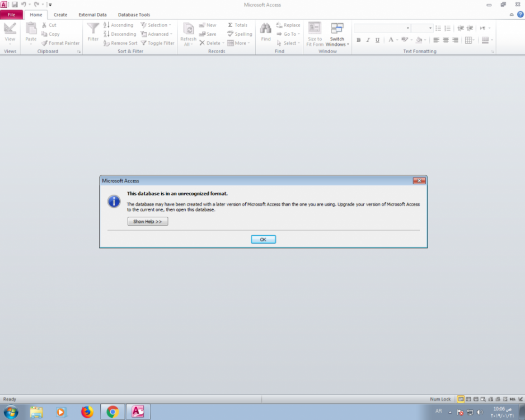This screenshot has width=525, height=420.
Task: Click the Show Help >> button
Action: (x=148, y=221)
